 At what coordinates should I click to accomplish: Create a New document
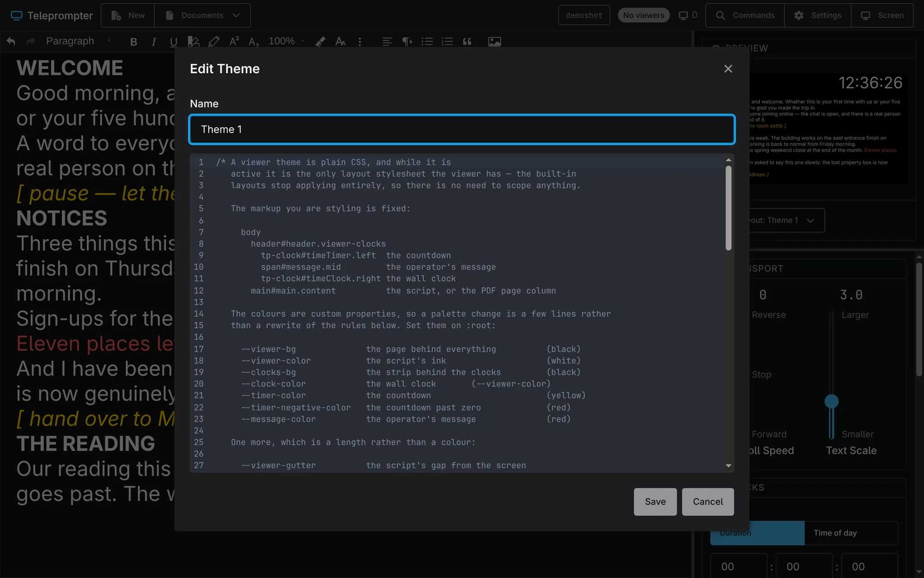tap(128, 15)
